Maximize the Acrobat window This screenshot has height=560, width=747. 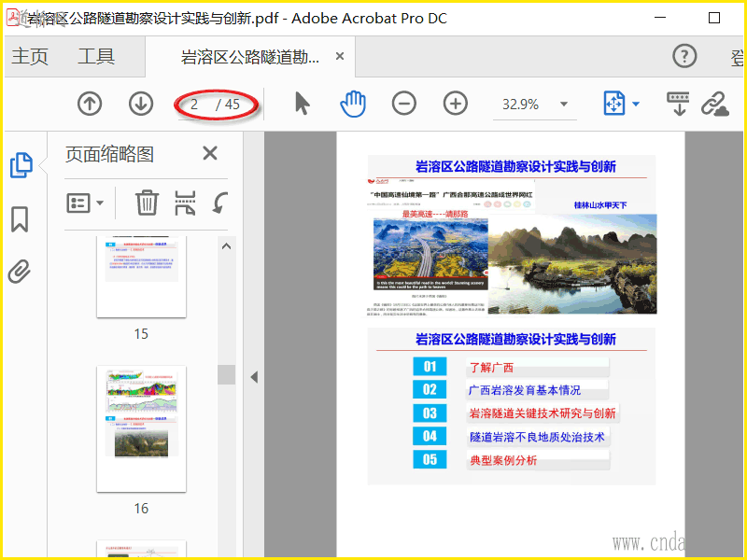[x=714, y=18]
